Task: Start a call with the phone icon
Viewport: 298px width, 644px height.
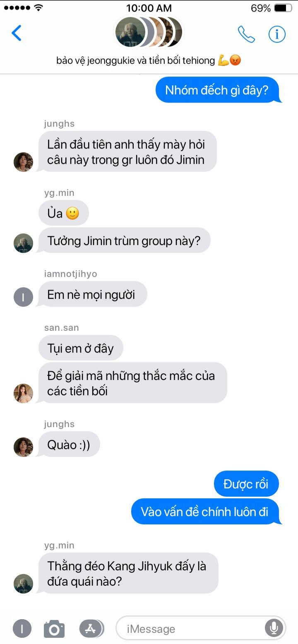Action: point(246,34)
